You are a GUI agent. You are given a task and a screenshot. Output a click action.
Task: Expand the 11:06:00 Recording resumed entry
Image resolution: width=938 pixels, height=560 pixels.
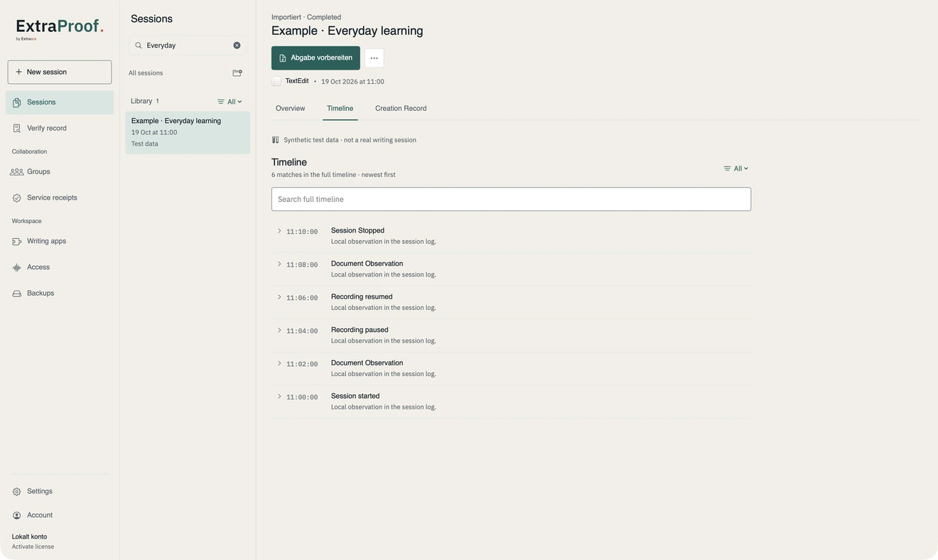pyautogui.click(x=279, y=297)
